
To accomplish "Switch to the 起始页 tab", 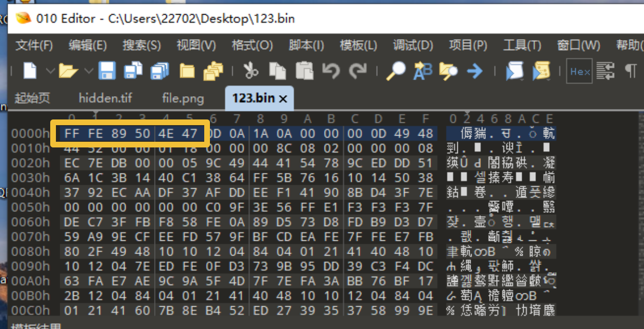I will pyautogui.click(x=32, y=98).
